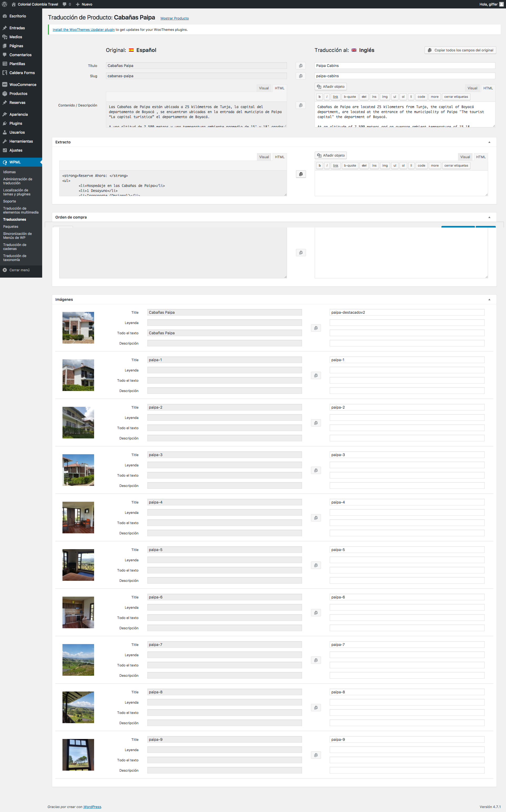Click the WooCommerce icon in sidebar

pyautogui.click(x=5, y=85)
